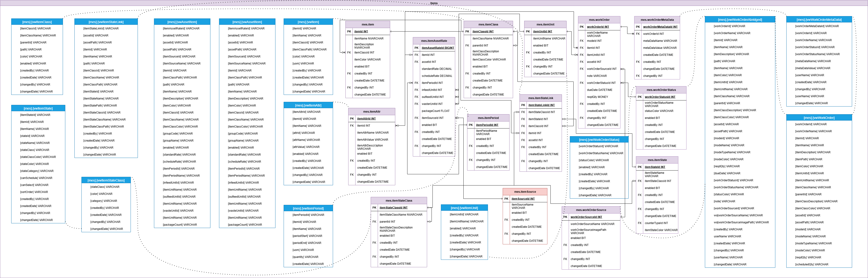Select the [mes].[vwWorkOrder] view header

point(819,118)
